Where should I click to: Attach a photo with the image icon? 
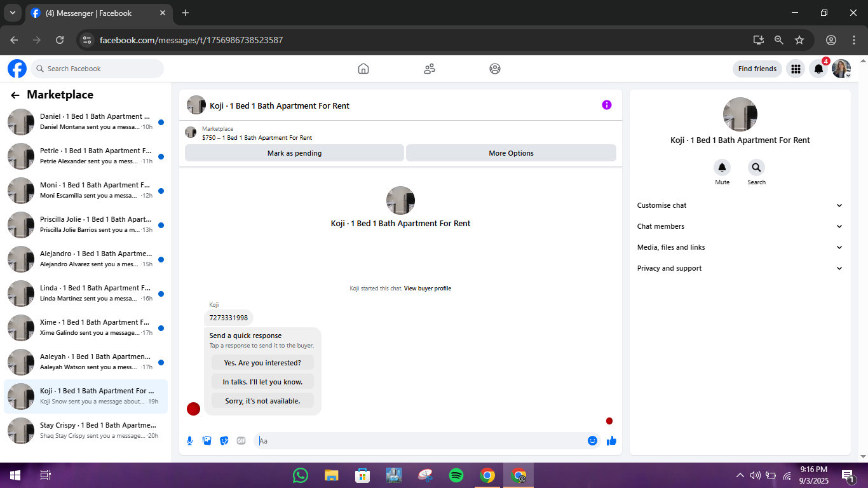[x=207, y=440]
